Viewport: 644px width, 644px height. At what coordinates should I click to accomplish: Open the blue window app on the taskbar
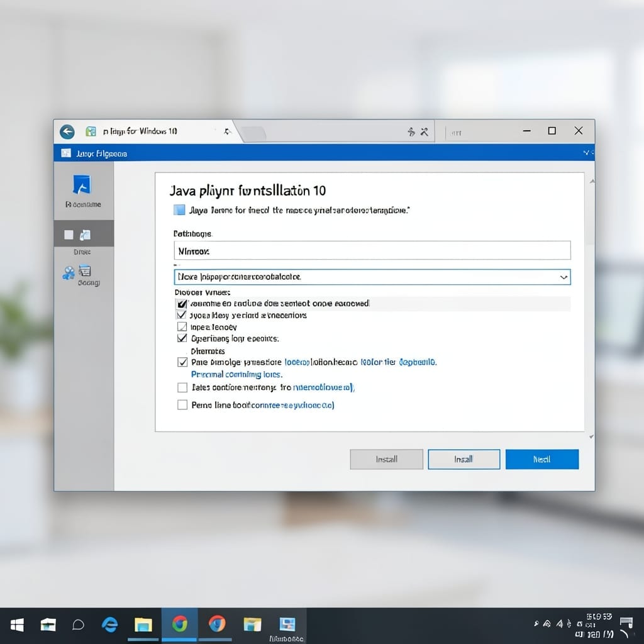pos(287,625)
